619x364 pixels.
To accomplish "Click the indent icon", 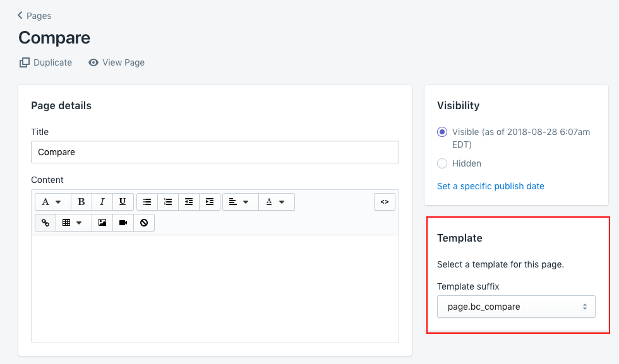I will (210, 202).
